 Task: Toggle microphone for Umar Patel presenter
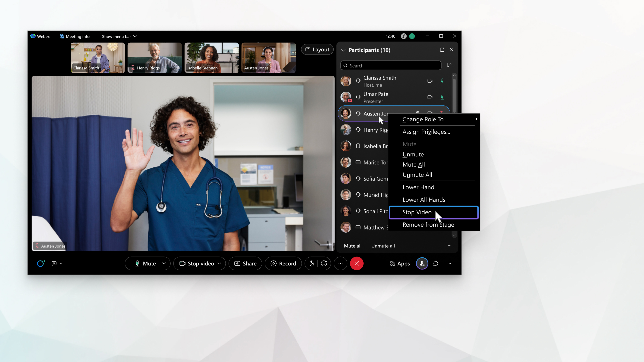click(442, 97)
